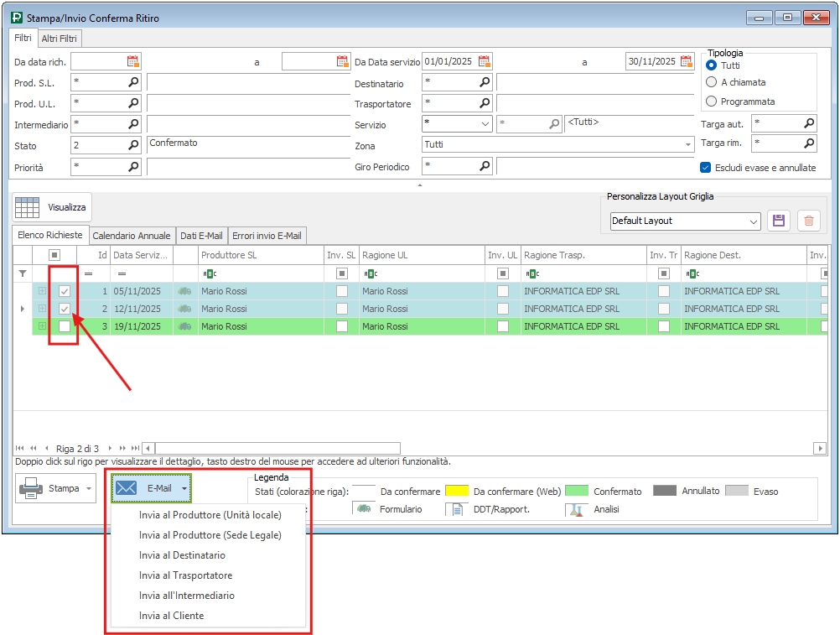Delete grid layout with trash icon
This screenshot has height=635, width=840.
coord(808,221)
